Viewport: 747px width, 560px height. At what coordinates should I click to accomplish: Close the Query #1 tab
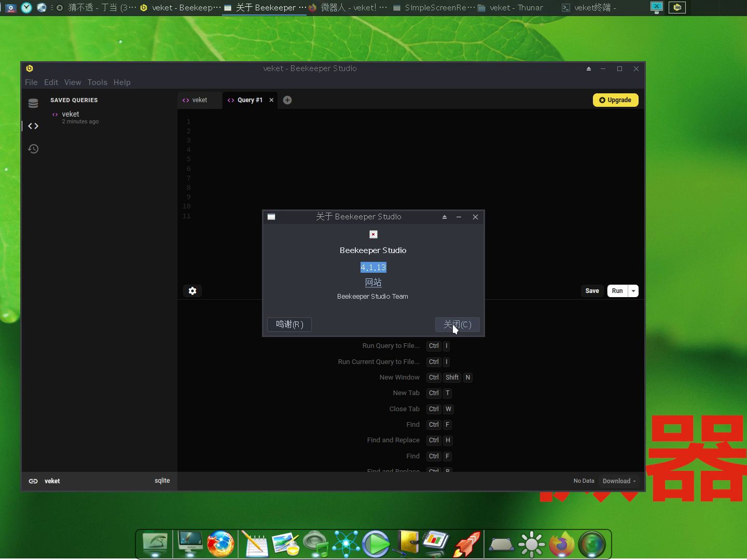coord(271,100)
